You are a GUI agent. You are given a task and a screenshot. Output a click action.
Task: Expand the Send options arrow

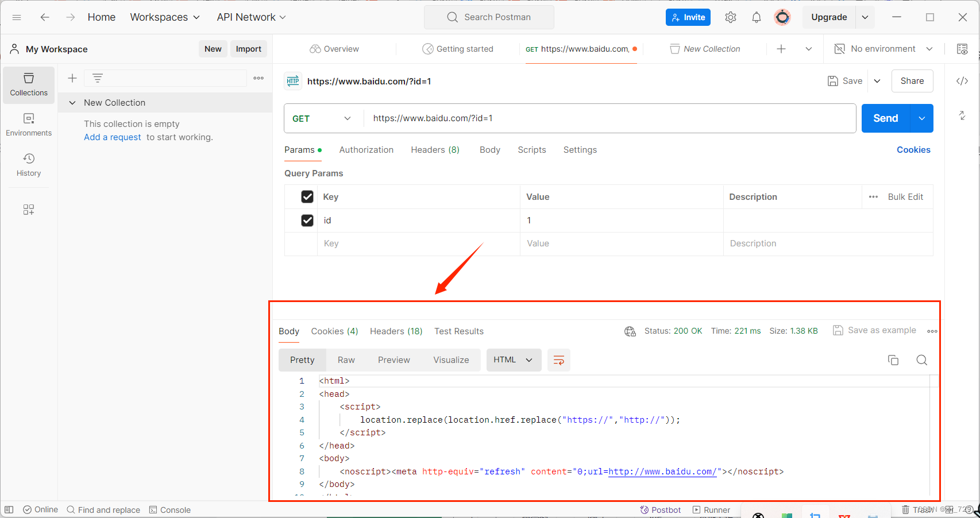(922, 118)
